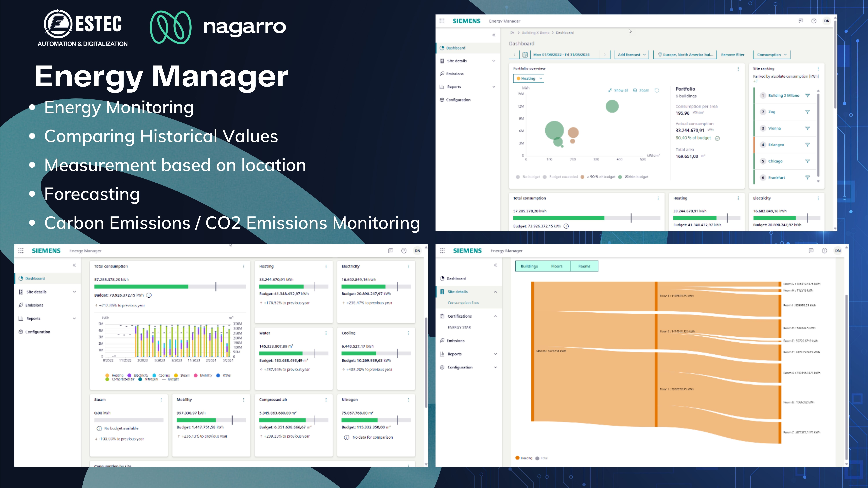868x488 pixels.
Task: Click the Certifications icon in the sidebar
Action: [442, 316]
